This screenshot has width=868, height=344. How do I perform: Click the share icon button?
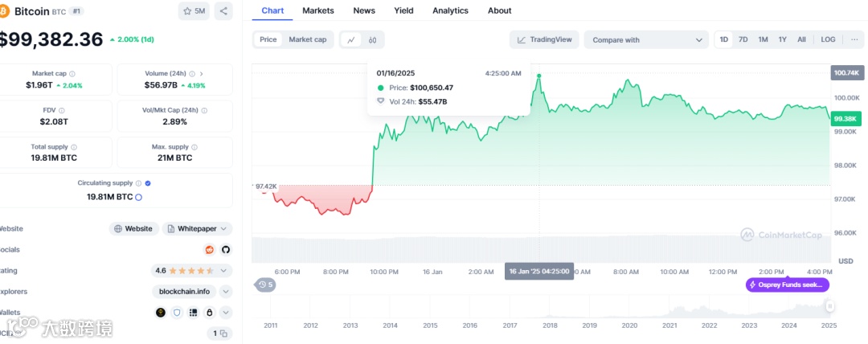tap(223, 11)
